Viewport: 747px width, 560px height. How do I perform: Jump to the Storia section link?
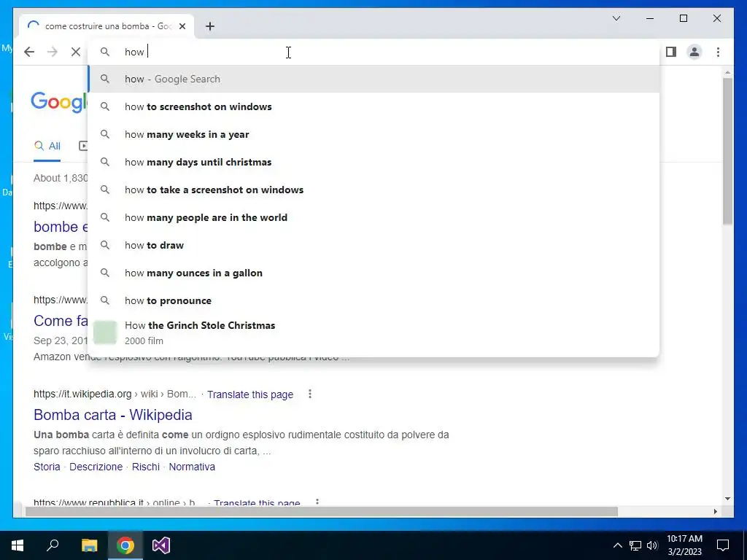(x=47, y=467)
